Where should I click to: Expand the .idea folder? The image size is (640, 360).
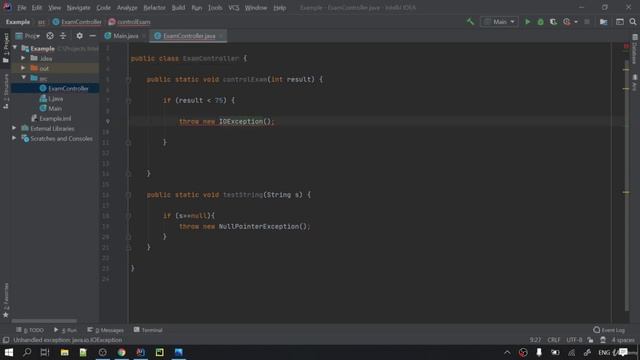click(23, 58)
